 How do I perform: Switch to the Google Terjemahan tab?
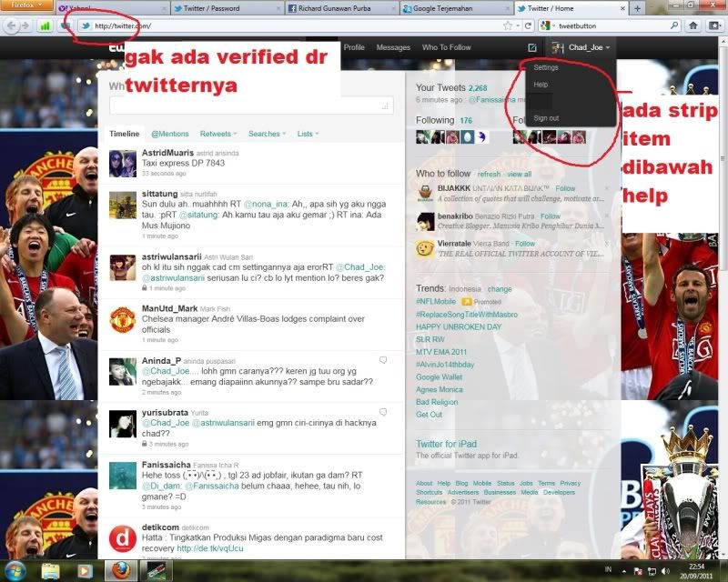click(x=456, y=8)
